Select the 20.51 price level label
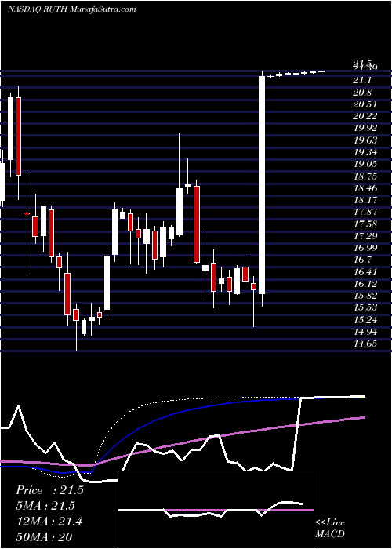The width and height of the screenshot is (392, 549). pyautogui.click(x=365, y=104)
